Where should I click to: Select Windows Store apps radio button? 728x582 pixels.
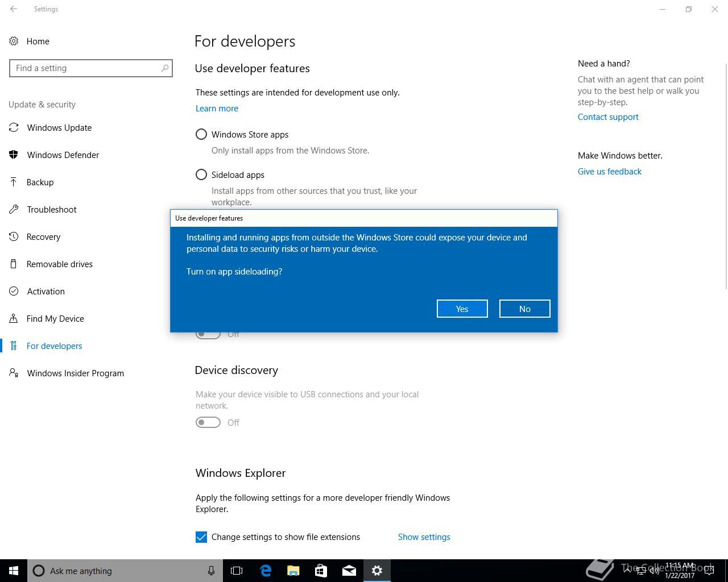pos(201,134)
